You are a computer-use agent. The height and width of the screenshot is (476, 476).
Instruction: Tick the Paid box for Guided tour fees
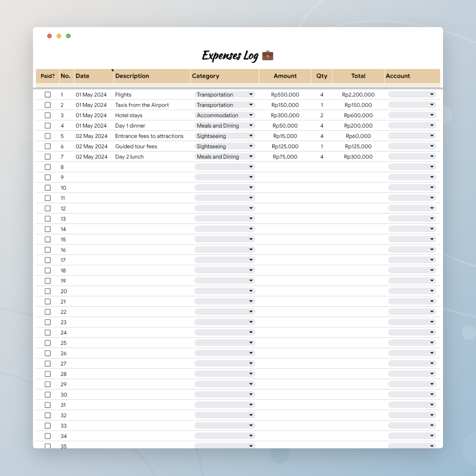(48, 146)
